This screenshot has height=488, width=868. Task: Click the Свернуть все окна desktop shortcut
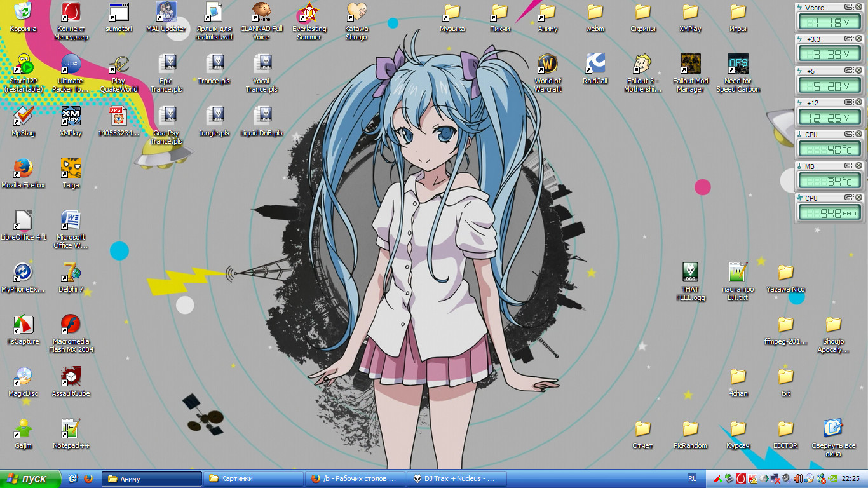click(x=834, y=438)
